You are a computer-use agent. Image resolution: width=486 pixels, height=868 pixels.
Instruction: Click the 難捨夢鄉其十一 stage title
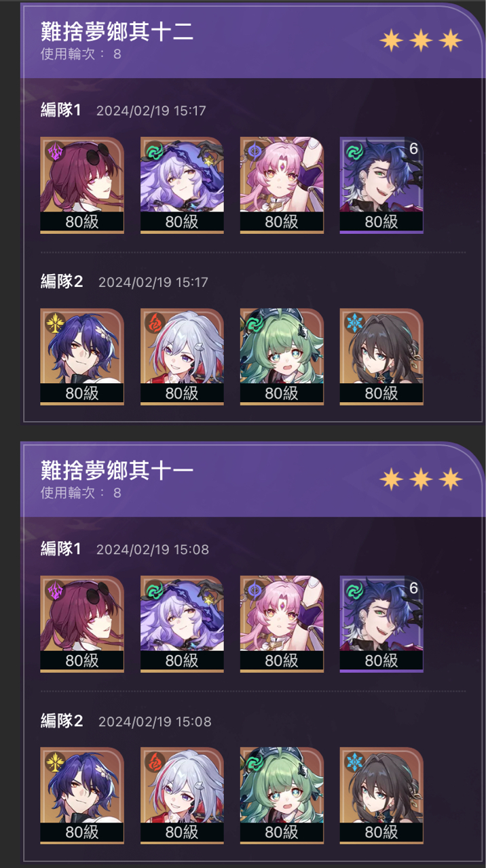(117, 470)
